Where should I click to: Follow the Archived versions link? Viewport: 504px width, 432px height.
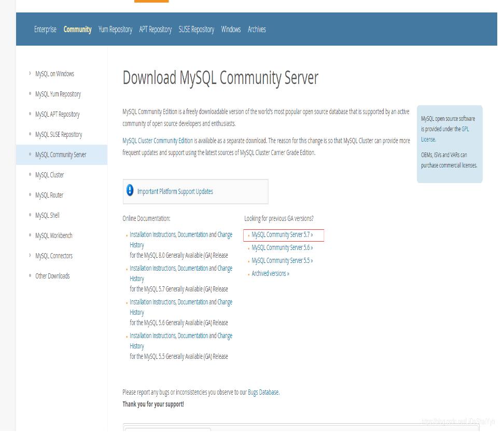coord(270,274)
